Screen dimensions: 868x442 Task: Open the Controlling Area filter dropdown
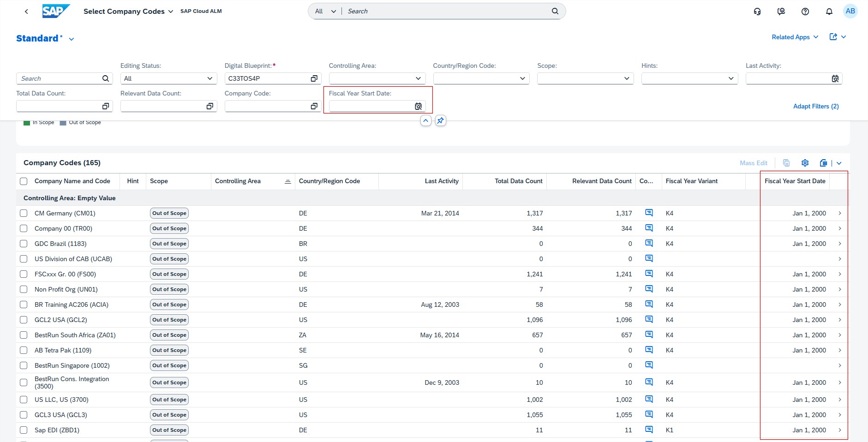click(x=418, y=79)
